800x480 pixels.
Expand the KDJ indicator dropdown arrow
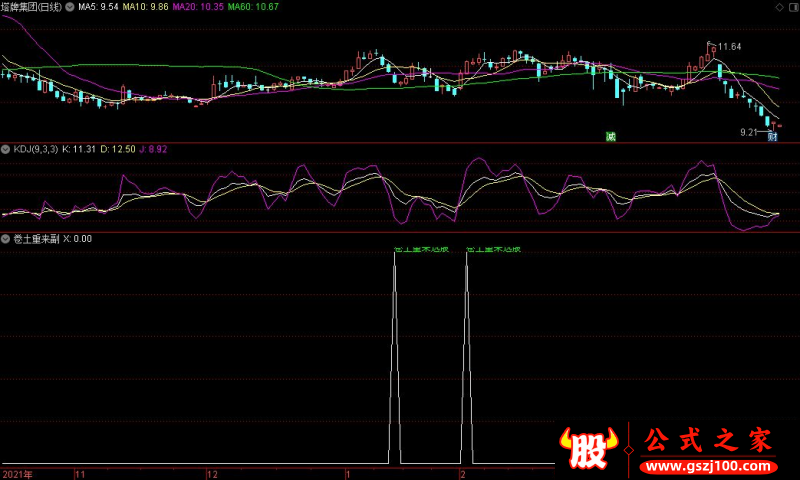(x=6, y=149)
